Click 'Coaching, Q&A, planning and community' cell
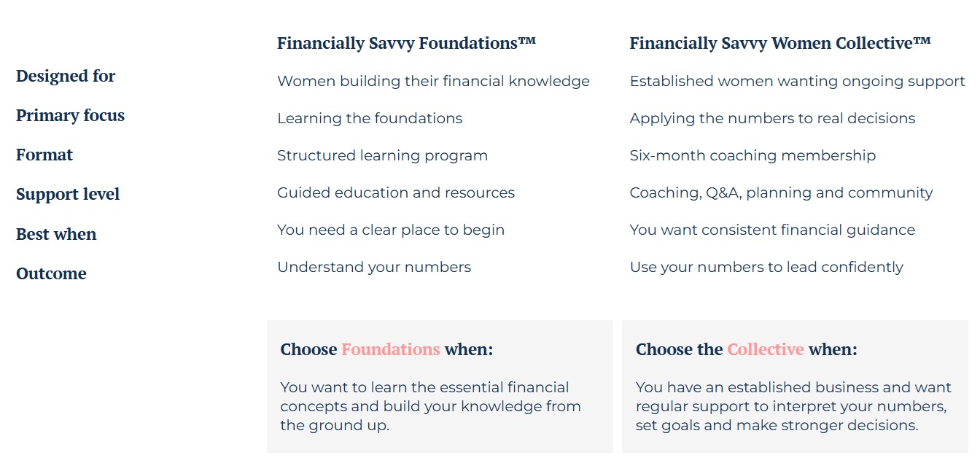This screenshot has height=463, width=980. click(x=781, y=192)
